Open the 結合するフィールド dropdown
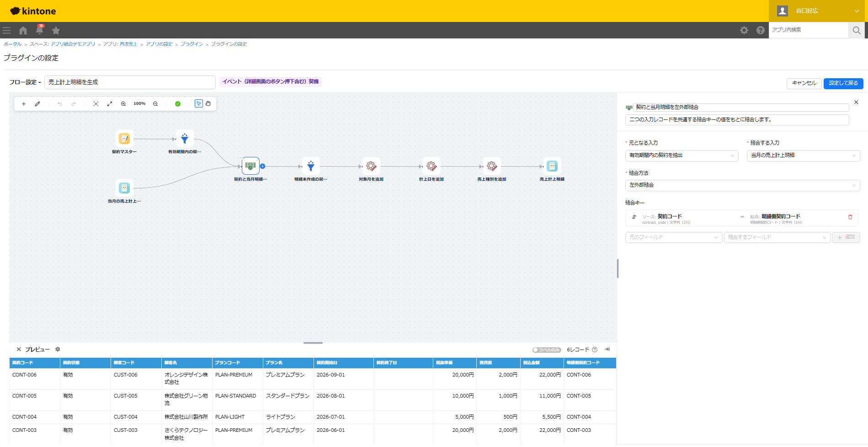 point(777,237)
